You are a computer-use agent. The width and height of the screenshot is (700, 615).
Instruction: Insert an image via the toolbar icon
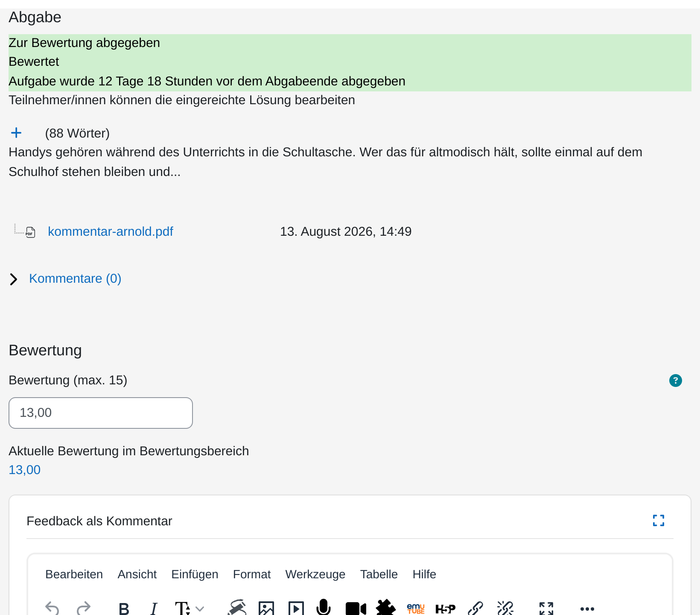click(266, 608)
